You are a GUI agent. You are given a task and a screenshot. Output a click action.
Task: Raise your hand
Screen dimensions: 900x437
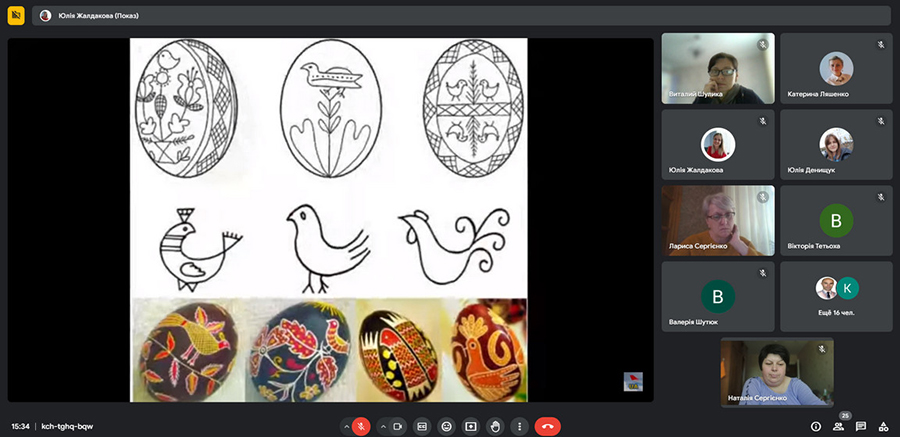495,427
